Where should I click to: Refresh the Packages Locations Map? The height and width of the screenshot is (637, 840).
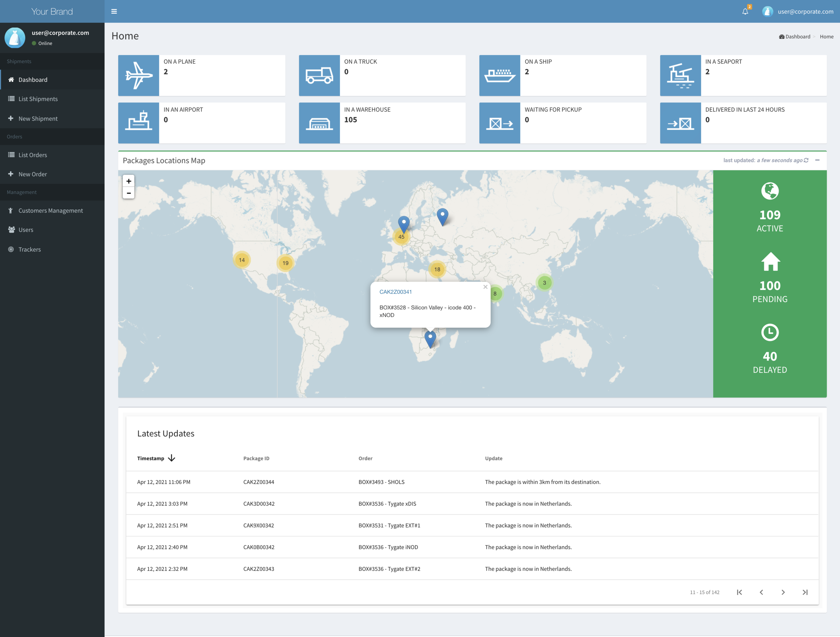[x=806, y=160]
